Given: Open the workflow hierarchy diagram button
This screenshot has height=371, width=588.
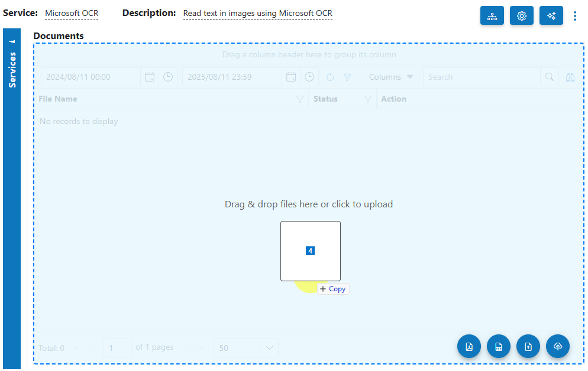Looking at the screenshot, I should (492, 16).
